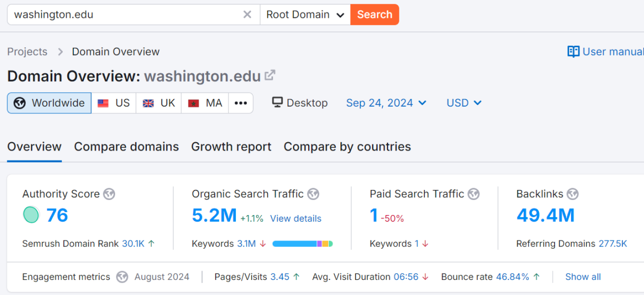Click the orange Search button

pyautogui.click(x=375, y=15)
